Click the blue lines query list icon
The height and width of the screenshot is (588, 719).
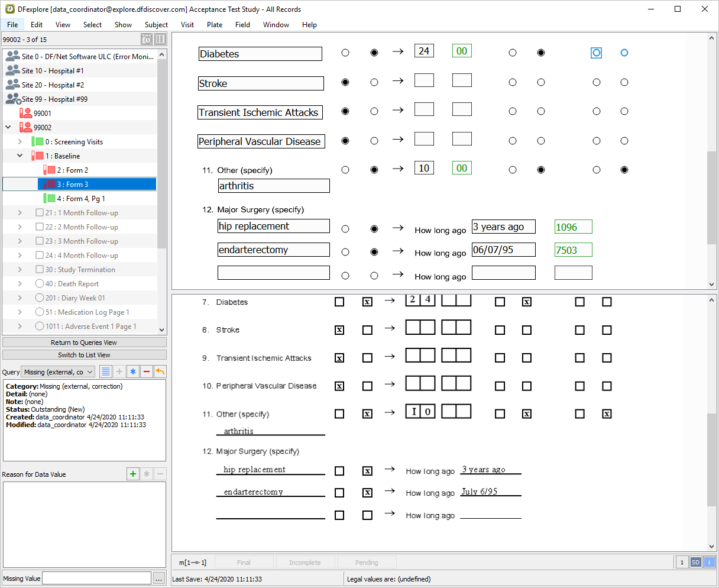[x=106, y=371]
